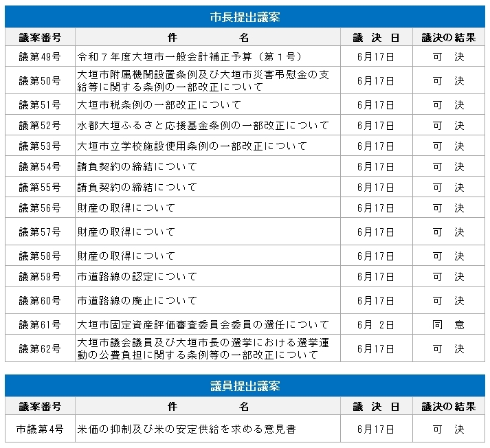Viewport: 490px width, 448px height.
Task: Click 議決日 header in 議員提出議案 table
Action: tap(376, 406)
